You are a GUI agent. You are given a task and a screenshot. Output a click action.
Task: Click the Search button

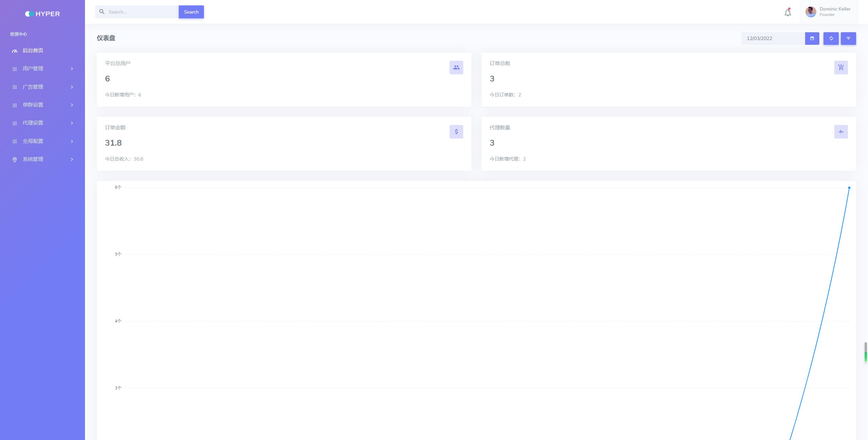[191, 12]
